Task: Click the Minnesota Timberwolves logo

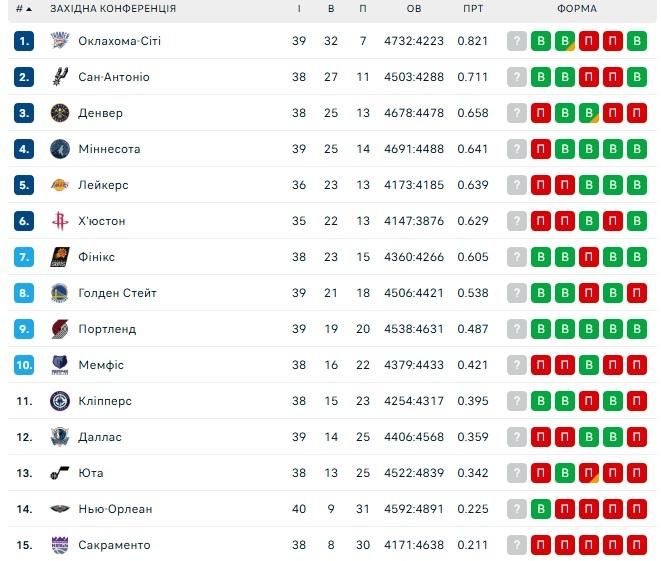Action: [x=59, y=149]
